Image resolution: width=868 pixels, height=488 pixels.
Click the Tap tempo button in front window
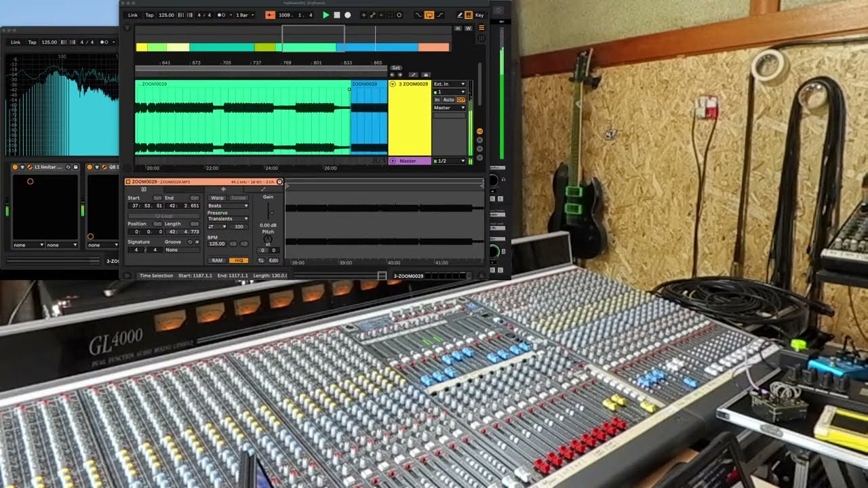coord(149,15)
